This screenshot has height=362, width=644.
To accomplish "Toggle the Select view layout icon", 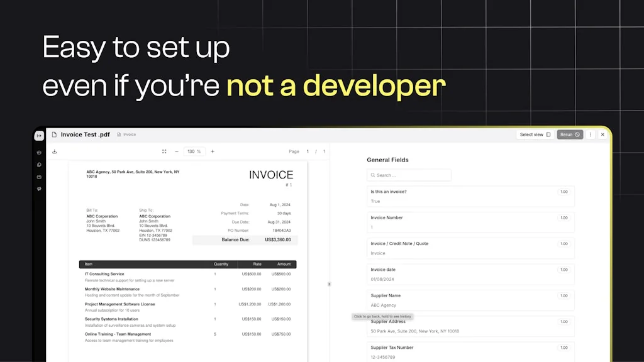I will pyautogui.click(x=548, y=134).
